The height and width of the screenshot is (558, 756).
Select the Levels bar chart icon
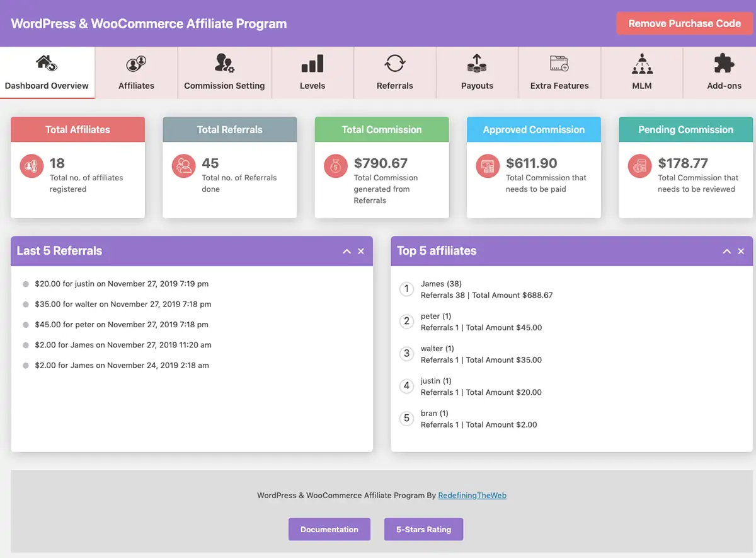click(x=312, y=64)
